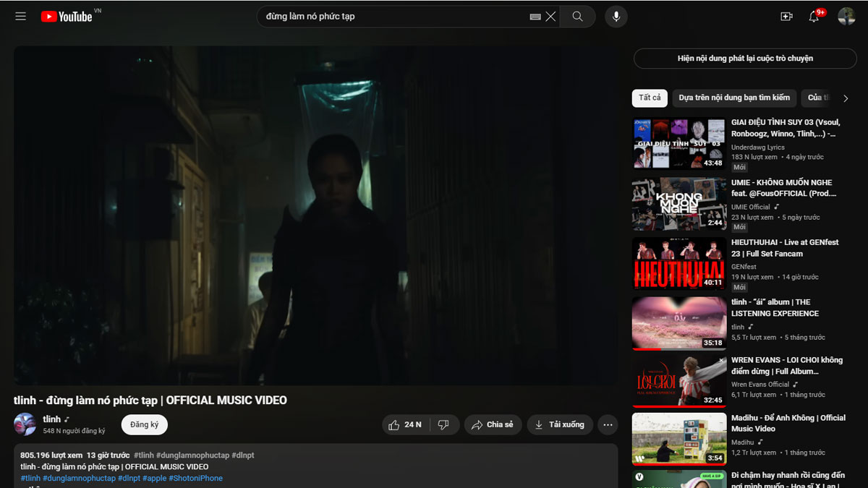Start voice search with microphone
Screen dimensions: 868x488
pos(616,17)
